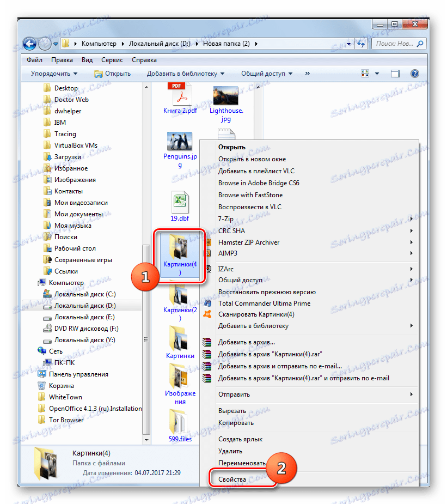Select the Hamster ZIP Archiver icon
Viewport: 447px width, 504px height.
coord(209,242)
